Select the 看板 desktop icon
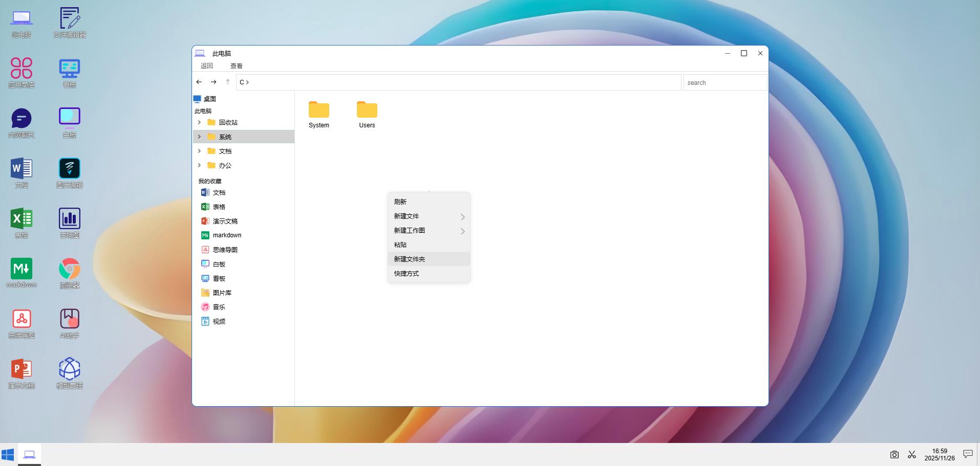Screen dimensions: 980x466 click(70, 73)
